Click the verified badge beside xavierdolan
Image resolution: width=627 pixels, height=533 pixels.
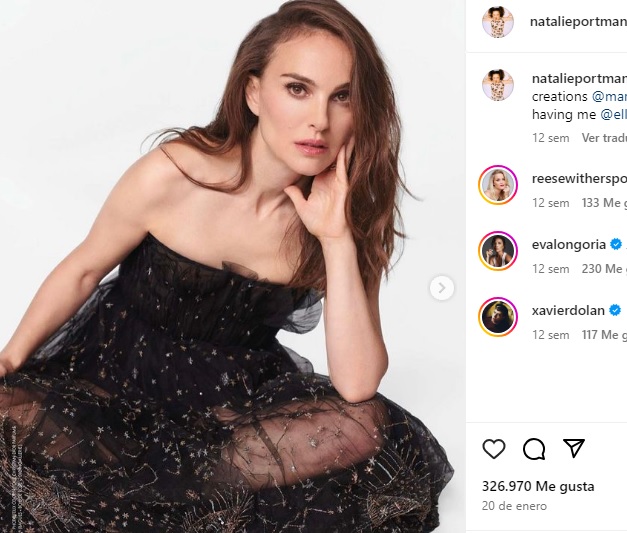point(615,310)
